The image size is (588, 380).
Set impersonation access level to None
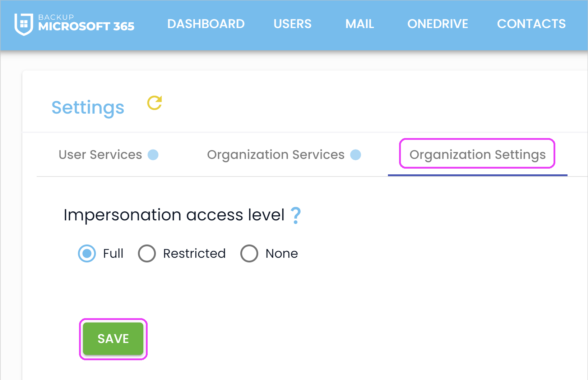tap(249, 253)
